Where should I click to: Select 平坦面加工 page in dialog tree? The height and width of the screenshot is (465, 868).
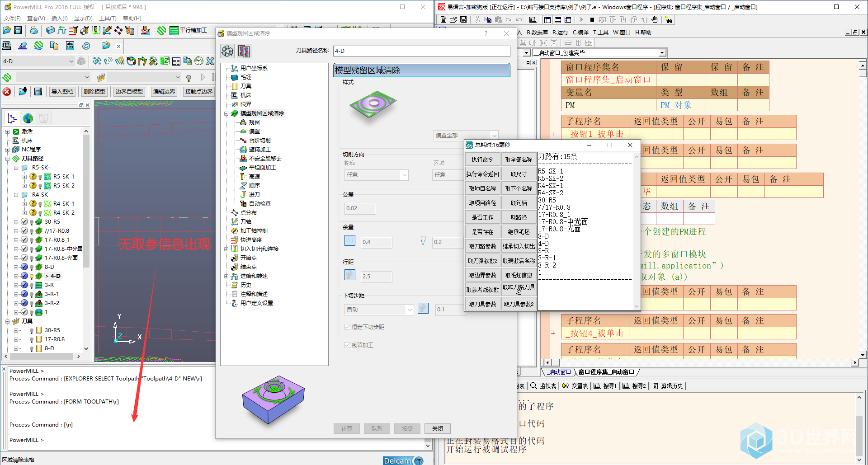(x=262, y=168)
